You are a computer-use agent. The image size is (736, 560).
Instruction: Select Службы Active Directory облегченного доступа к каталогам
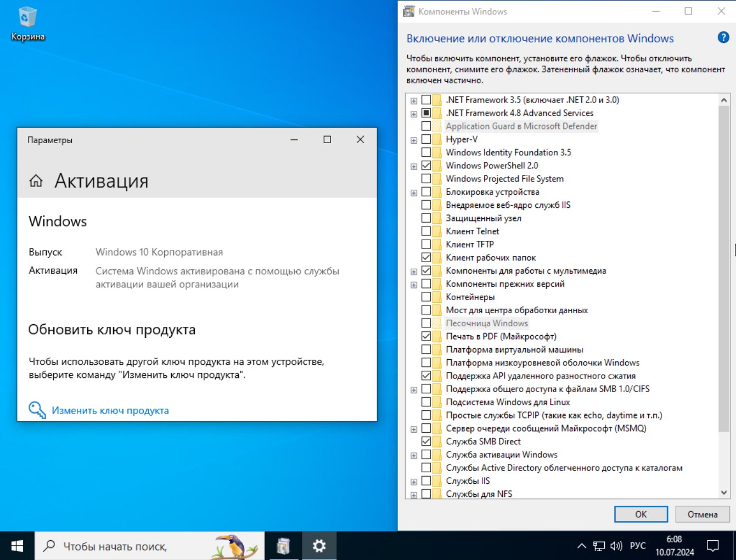tap(564, 468)
